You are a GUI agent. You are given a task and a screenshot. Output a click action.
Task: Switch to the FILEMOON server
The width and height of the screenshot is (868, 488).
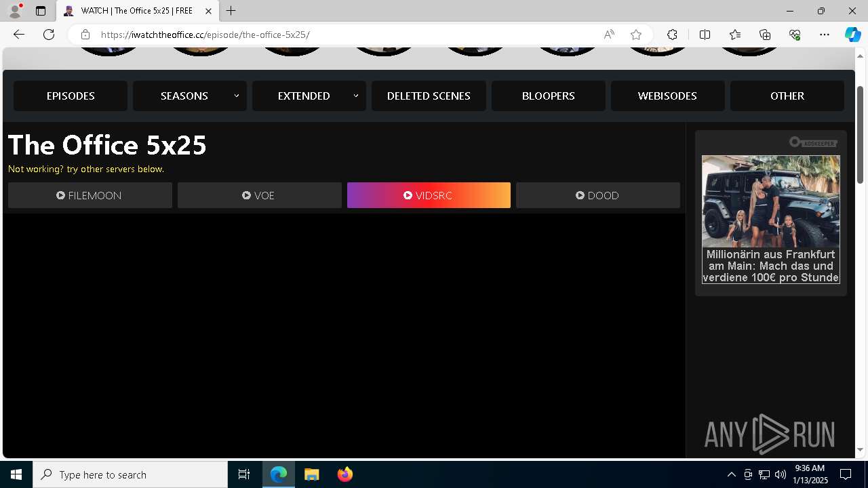(x=90, y=195)
